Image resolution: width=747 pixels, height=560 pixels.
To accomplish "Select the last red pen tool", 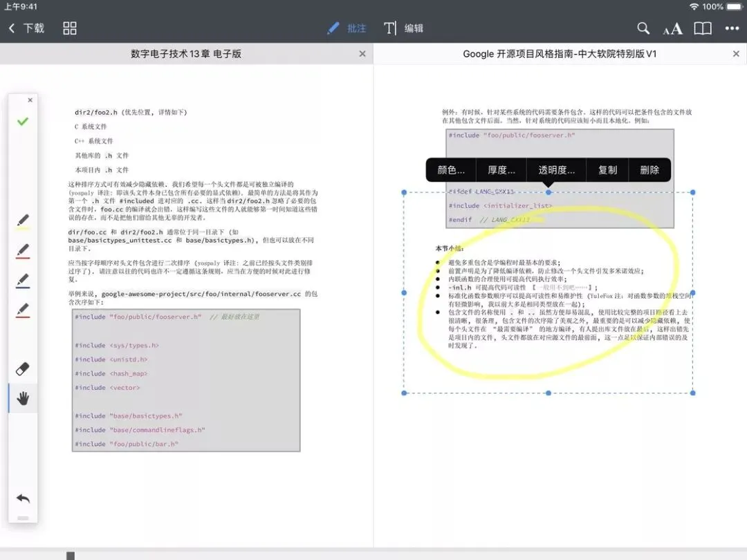I will tap(22, 310).
